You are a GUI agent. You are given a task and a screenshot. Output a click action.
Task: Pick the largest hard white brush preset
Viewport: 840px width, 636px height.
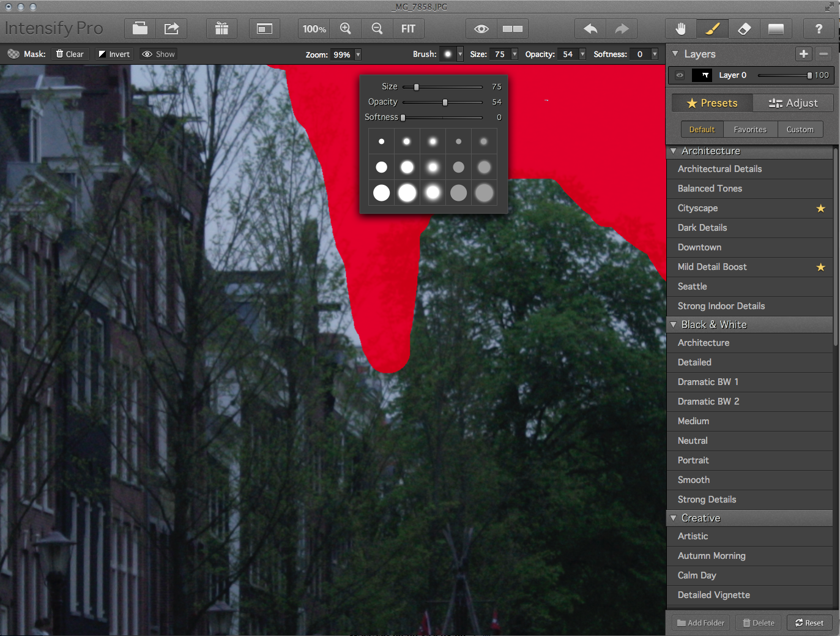tap(381, 193)
